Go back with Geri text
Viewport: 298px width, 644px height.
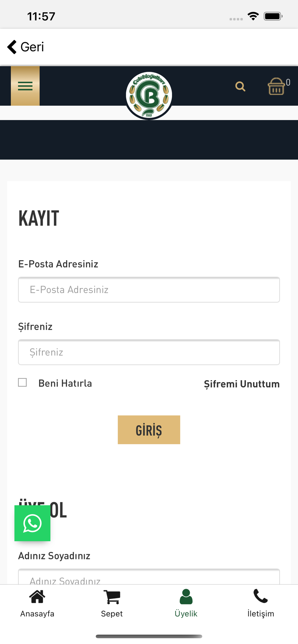(32, 47)
